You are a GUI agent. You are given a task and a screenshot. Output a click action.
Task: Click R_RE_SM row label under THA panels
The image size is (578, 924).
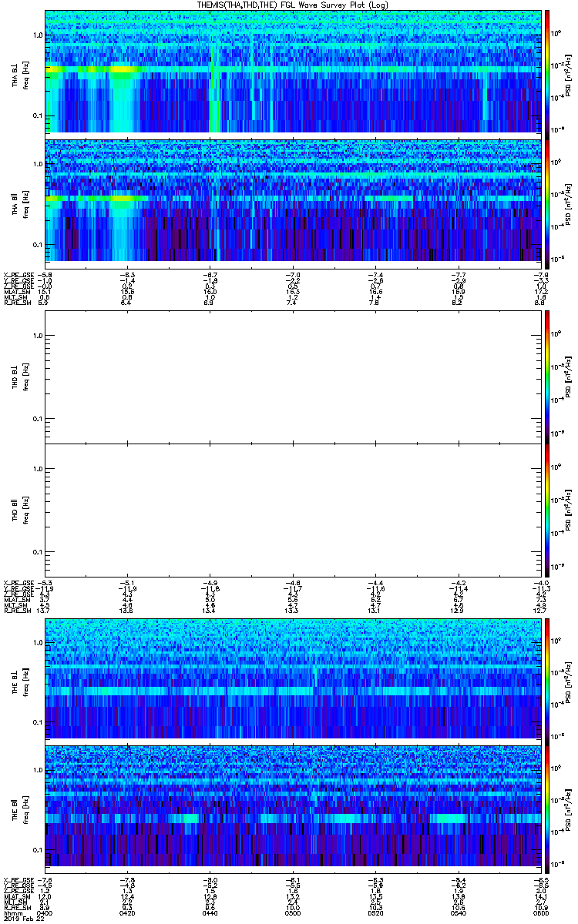(17, 303)
